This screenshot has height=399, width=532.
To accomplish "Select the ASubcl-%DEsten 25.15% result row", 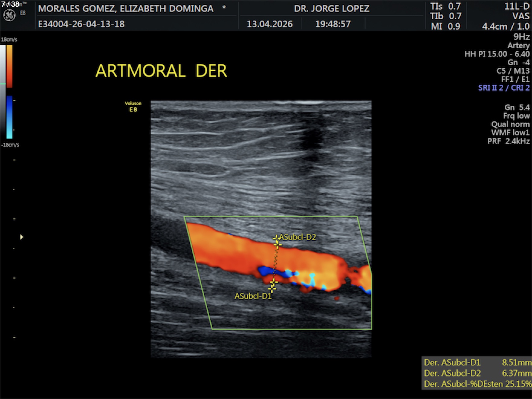I will tap(477, 384).
